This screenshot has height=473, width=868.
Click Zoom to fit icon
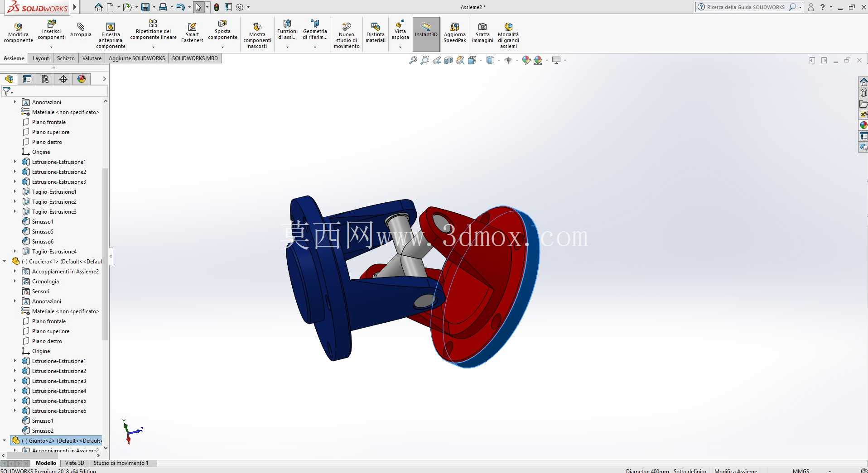(413, 60)
